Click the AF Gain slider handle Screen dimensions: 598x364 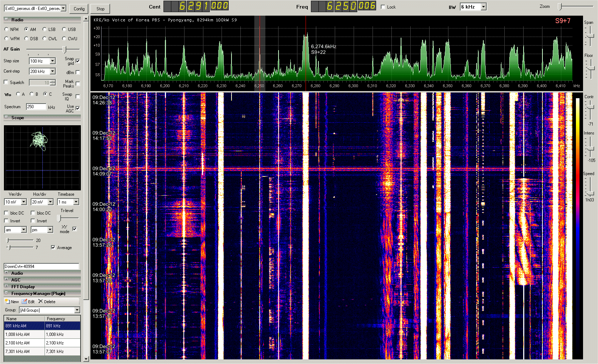coord(64,49)
